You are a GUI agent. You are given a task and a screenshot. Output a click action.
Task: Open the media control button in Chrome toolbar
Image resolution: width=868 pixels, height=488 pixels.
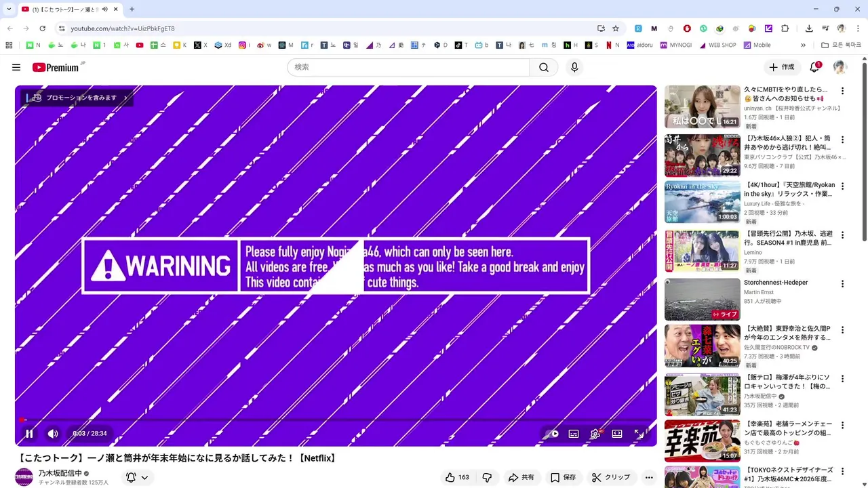click(825, 28)
